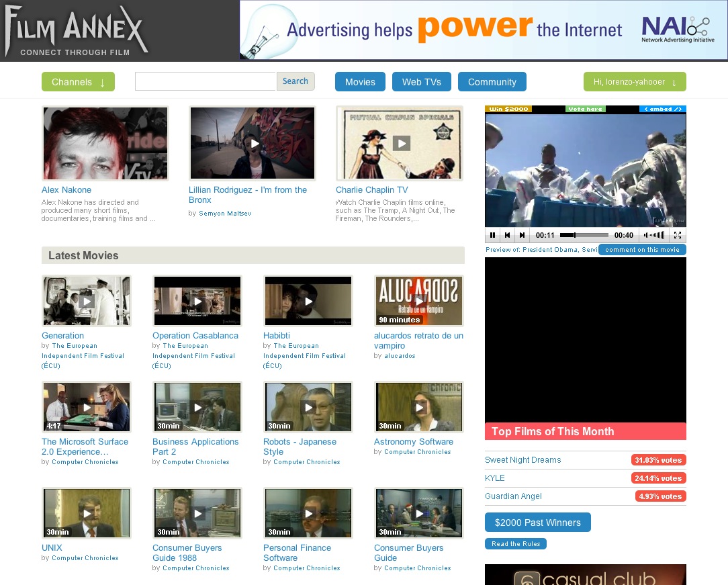Play the Consumer Buyers Guide 30min thumbnail icon
Viewport: 728px width, 585px height.
pyautogui.click(x=419, y=514)
